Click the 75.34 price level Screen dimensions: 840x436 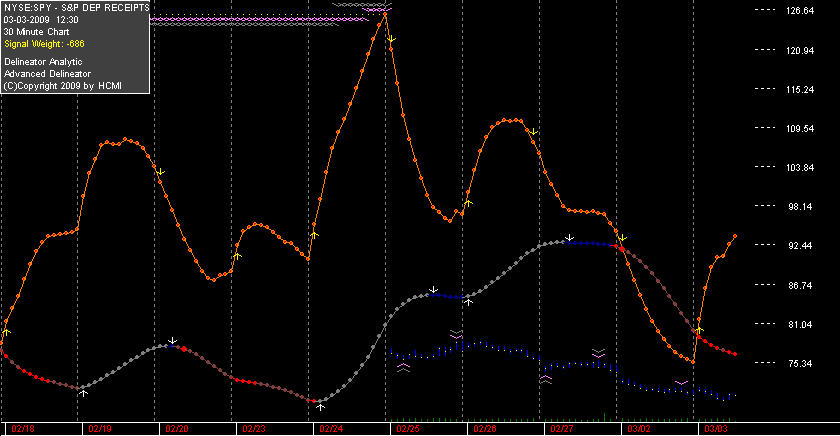click(x=800, y=364)
